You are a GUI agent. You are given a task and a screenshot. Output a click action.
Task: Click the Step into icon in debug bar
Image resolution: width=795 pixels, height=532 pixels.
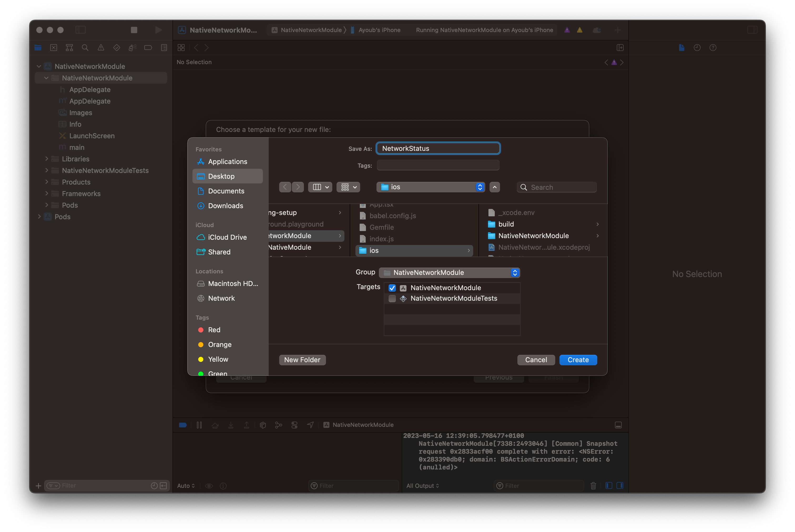tap(231, 425)
